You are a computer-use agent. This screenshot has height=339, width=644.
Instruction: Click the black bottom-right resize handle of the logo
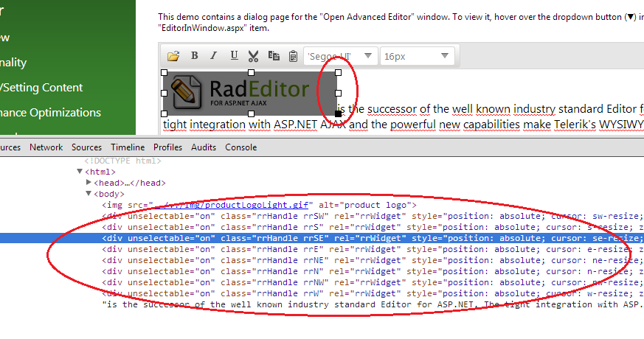point(338,113)
